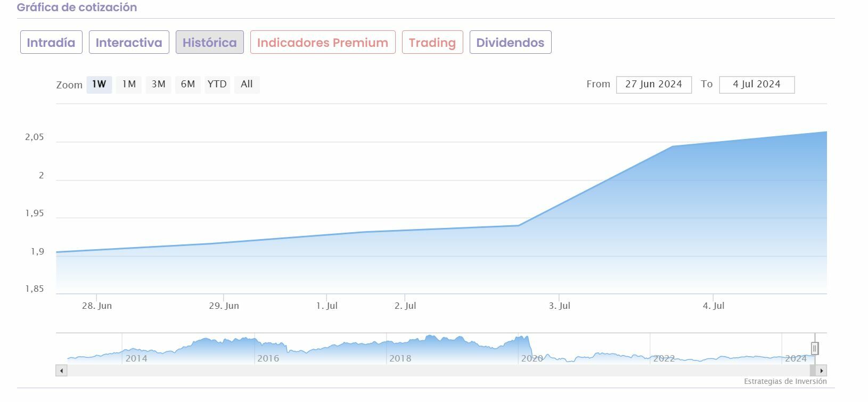Click 2020 in the navigator timeline

click(x=531, y=358)
